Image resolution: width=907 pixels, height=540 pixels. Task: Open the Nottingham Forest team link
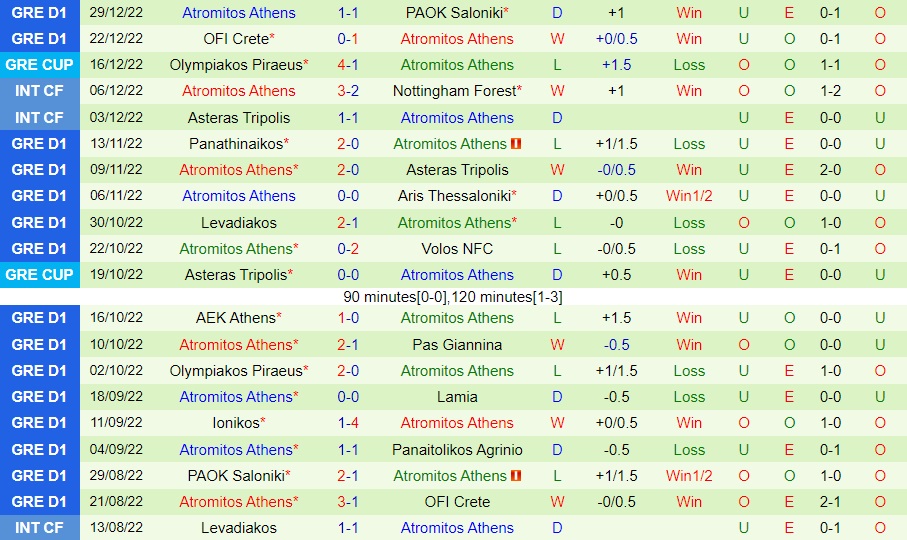click(x=455, y=91)
